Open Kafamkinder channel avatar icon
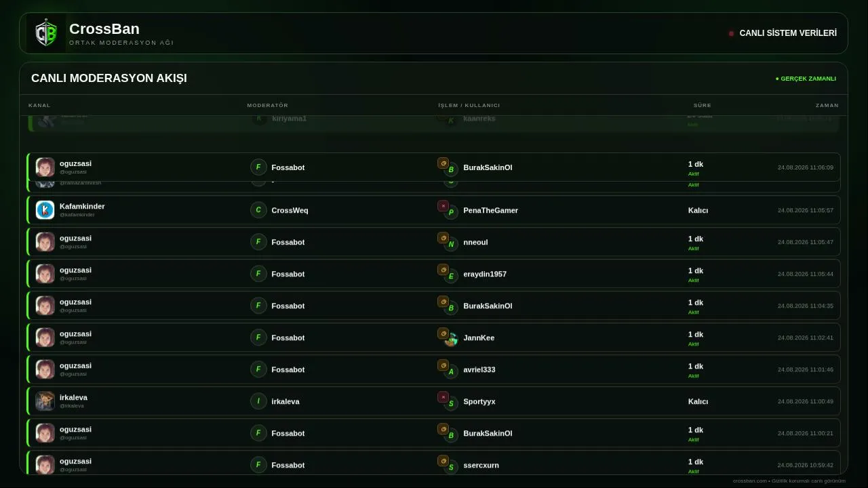This screenshot has width=868, height=488. 45,210
